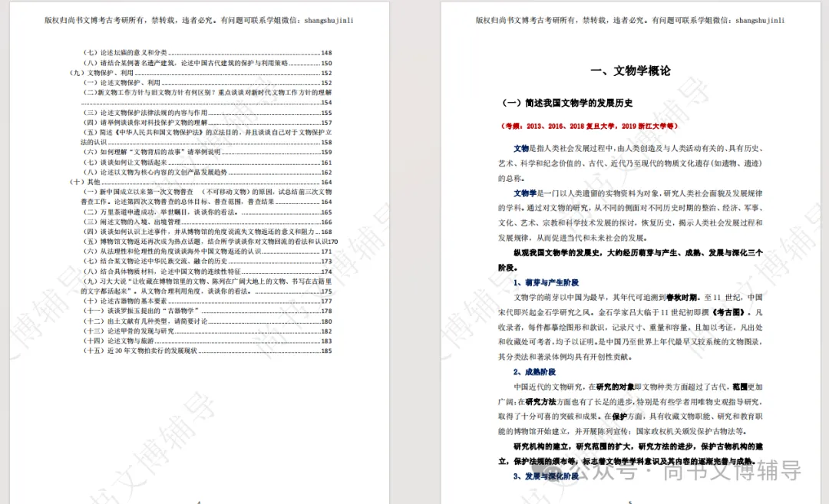Select entry '请举例谈谈你对科技保护文物的理解'

207,123
